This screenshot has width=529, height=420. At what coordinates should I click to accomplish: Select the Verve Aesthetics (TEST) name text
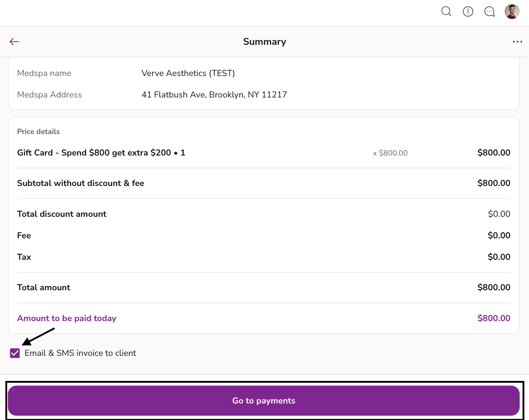188,73
